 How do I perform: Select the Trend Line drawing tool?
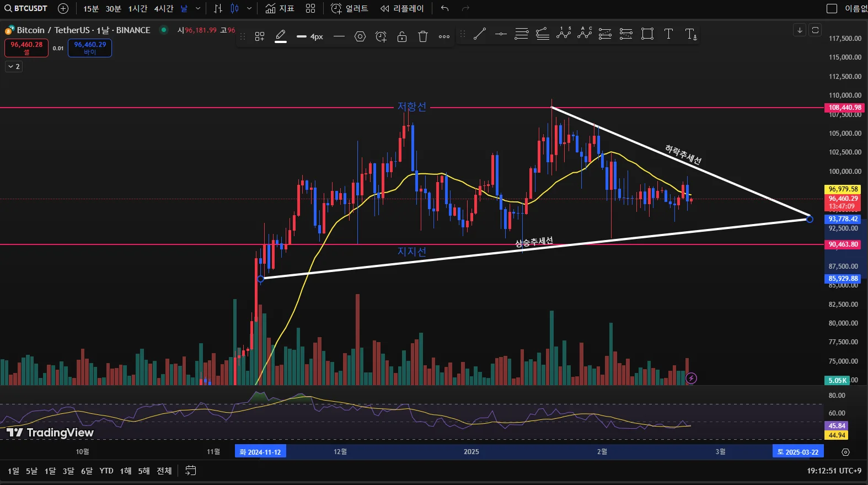tap(480, 34)
